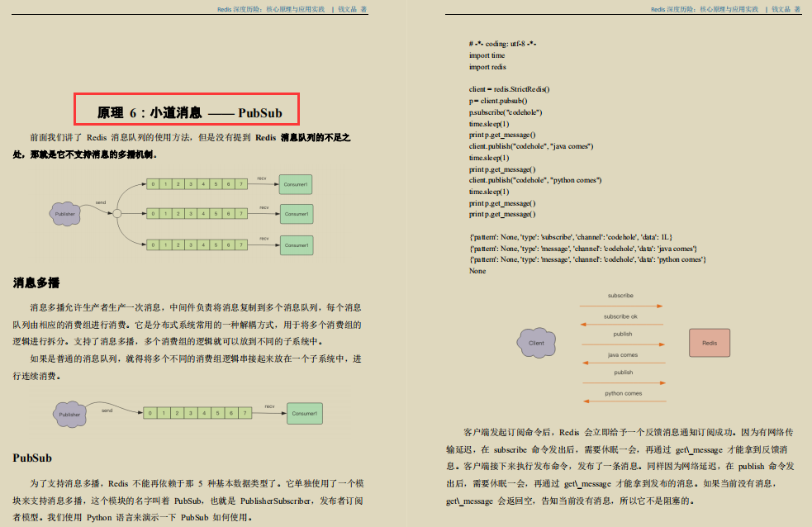Click the section heading "消息多播"
Screen dimensions: 812x527
[36, 282]
